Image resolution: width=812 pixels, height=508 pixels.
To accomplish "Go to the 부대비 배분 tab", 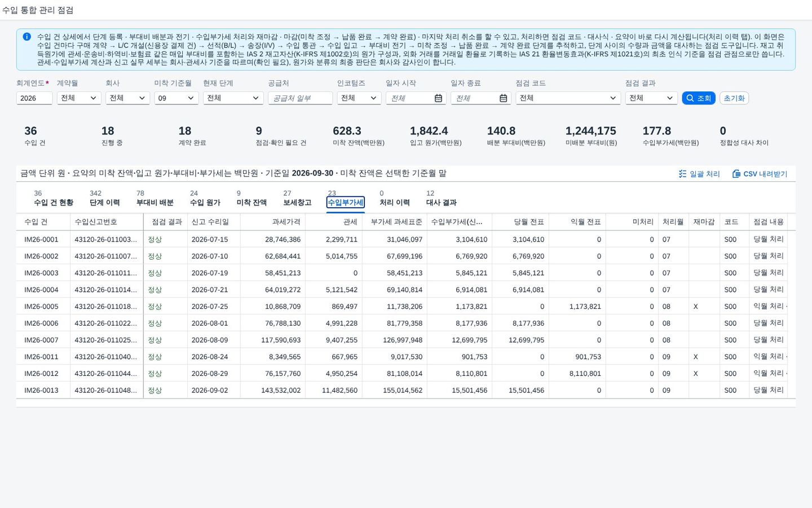I will coord(155,198).
